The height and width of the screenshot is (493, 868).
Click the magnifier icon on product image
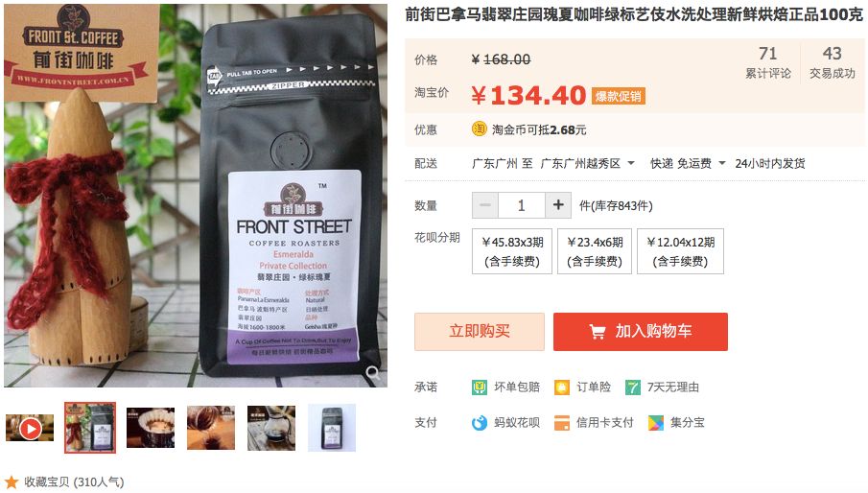coord(372,372)
